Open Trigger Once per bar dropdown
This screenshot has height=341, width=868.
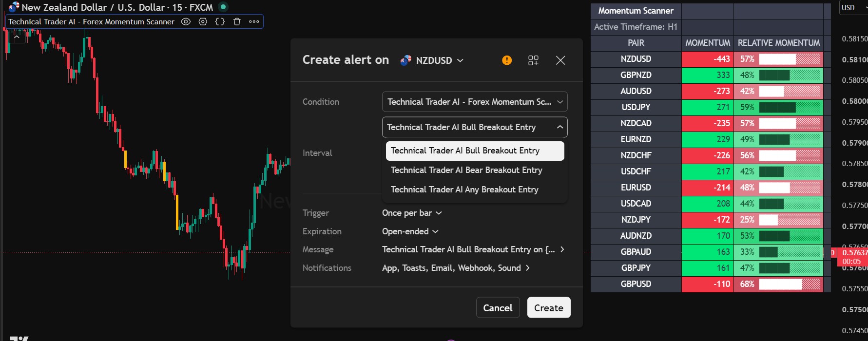412,213
